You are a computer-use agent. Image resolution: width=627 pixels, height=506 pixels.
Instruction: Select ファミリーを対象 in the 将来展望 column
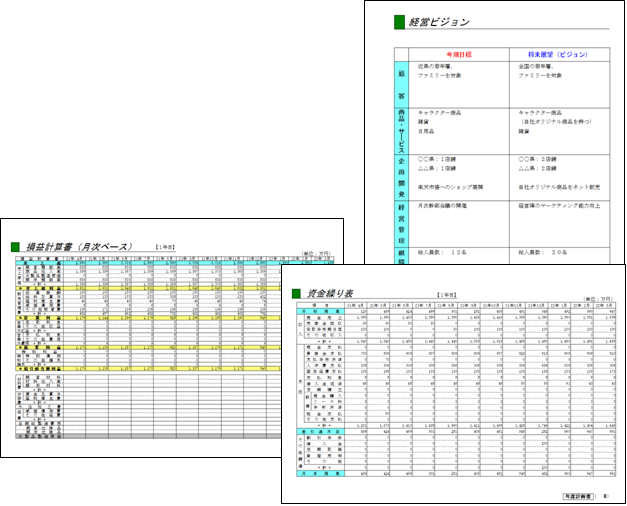[x=540, y=75]
